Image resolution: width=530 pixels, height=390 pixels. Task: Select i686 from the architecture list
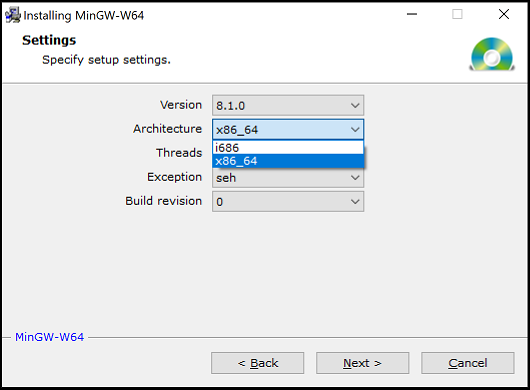coord(288,148)
